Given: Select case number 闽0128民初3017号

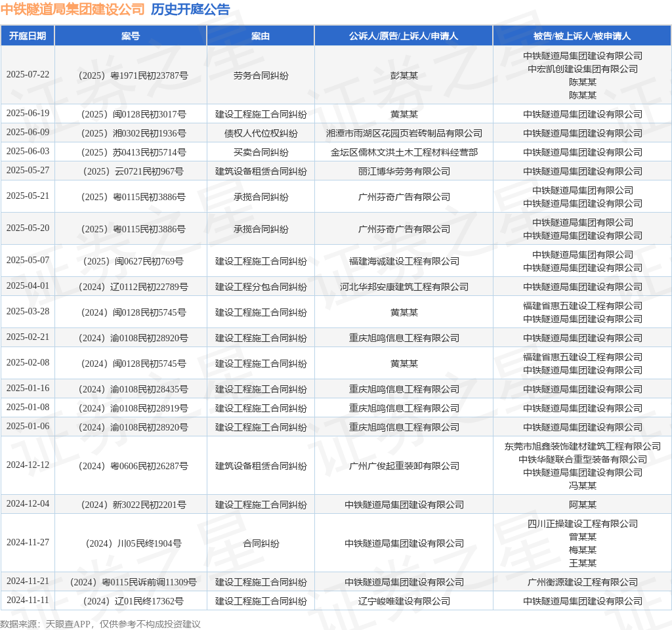Looking at the screenshot, I should [134, 114].
